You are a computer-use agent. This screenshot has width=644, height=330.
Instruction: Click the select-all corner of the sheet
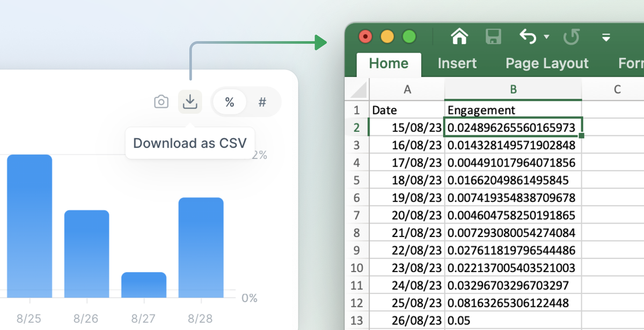(357, 89)
